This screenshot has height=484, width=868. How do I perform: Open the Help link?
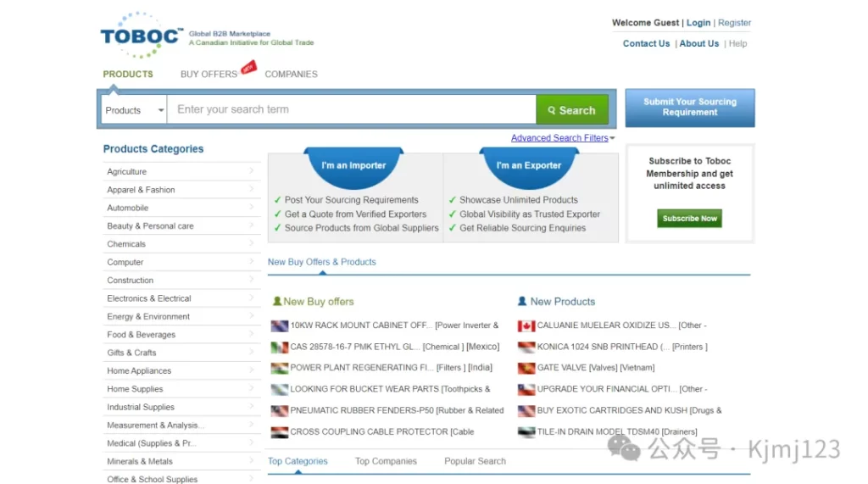pos(738,44)
